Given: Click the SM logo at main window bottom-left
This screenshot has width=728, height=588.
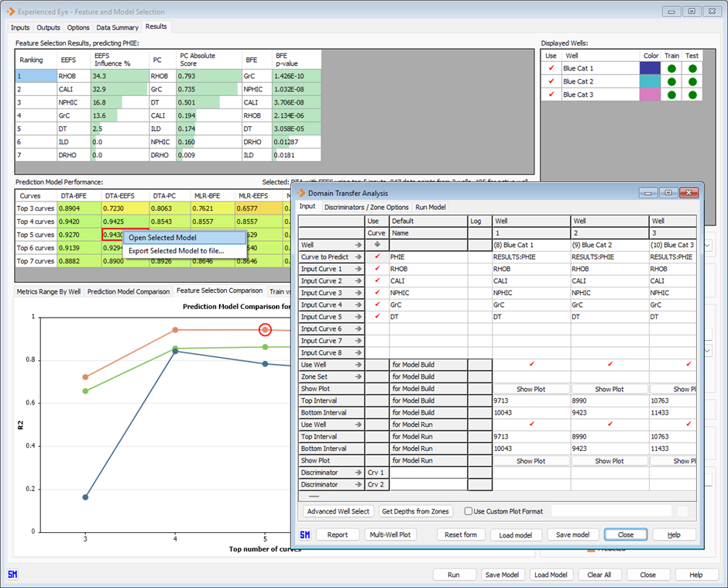Looking at the screenshot, I should 12,574.
